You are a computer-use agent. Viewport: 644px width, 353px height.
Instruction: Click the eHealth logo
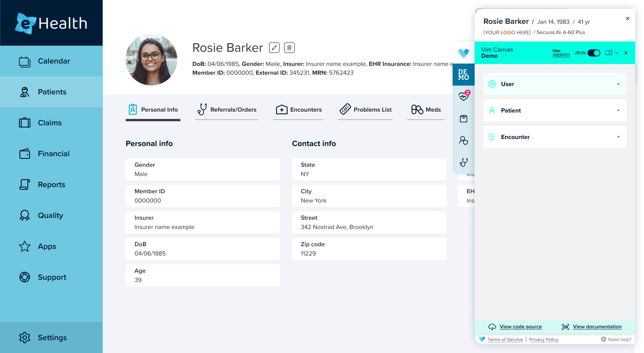pos(51,23)
